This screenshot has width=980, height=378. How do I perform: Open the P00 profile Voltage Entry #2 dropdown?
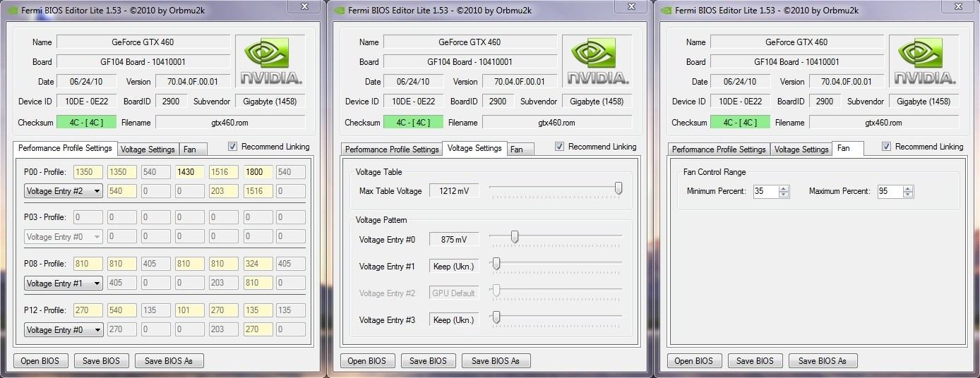(x=63, y=191)
